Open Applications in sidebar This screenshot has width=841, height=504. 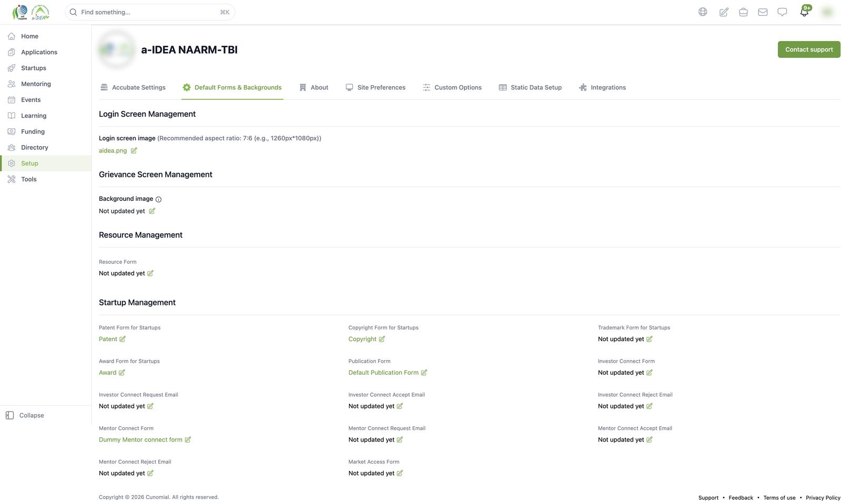pos(46,52)
